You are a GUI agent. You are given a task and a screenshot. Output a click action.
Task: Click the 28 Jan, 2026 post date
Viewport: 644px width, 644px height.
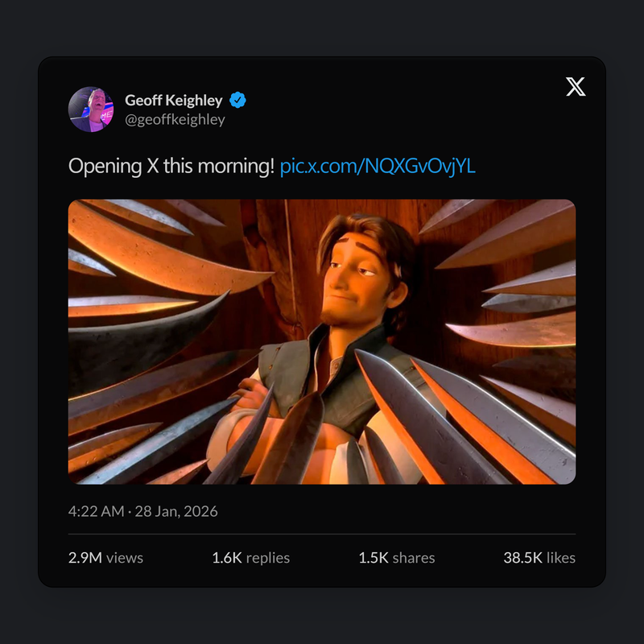coord(176,511)
